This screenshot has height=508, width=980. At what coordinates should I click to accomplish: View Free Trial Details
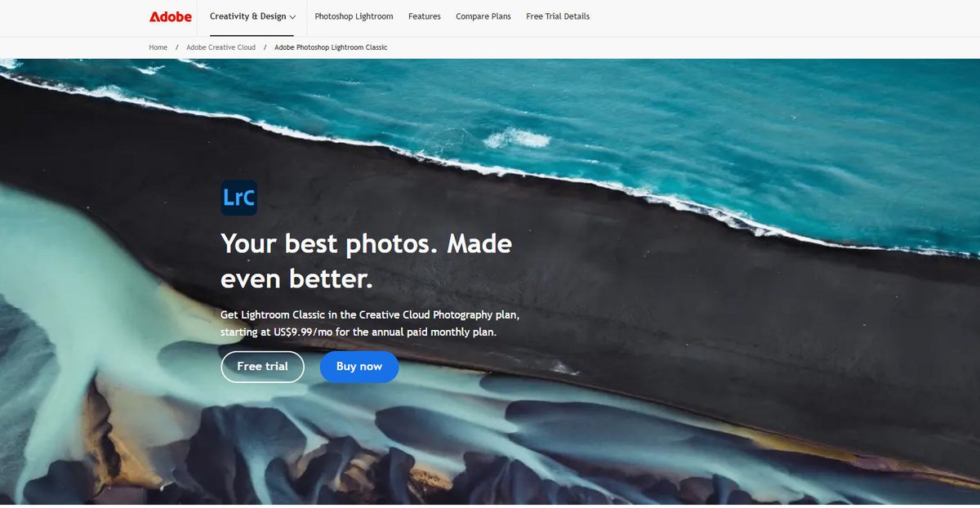tap(558, 16)
